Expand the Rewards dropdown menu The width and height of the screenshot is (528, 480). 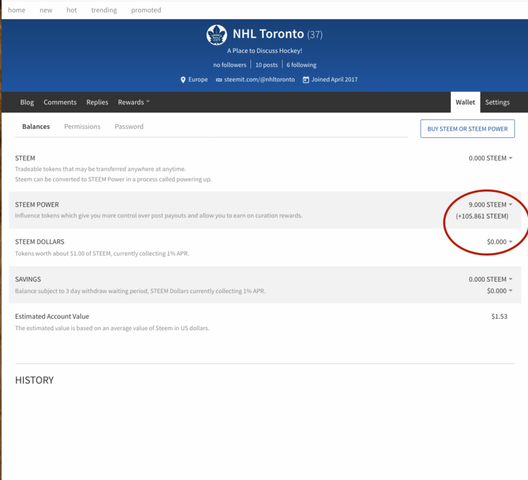coord(133,102)
